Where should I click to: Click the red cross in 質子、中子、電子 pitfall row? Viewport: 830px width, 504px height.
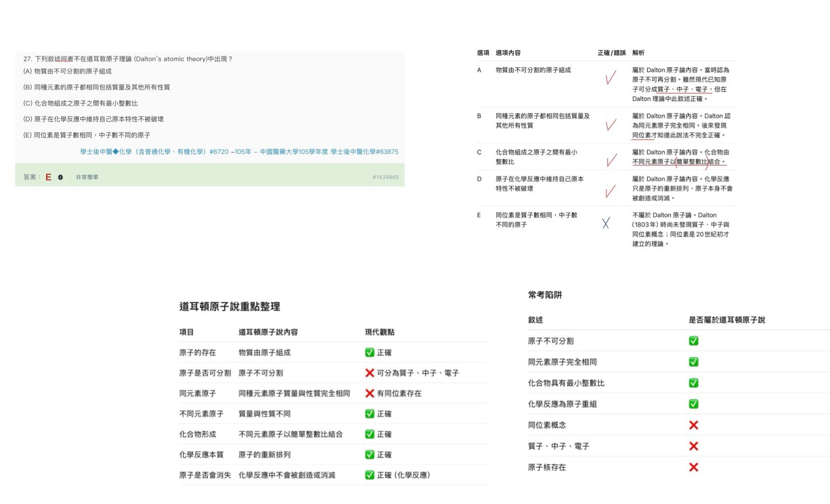(x=694, y=447)
